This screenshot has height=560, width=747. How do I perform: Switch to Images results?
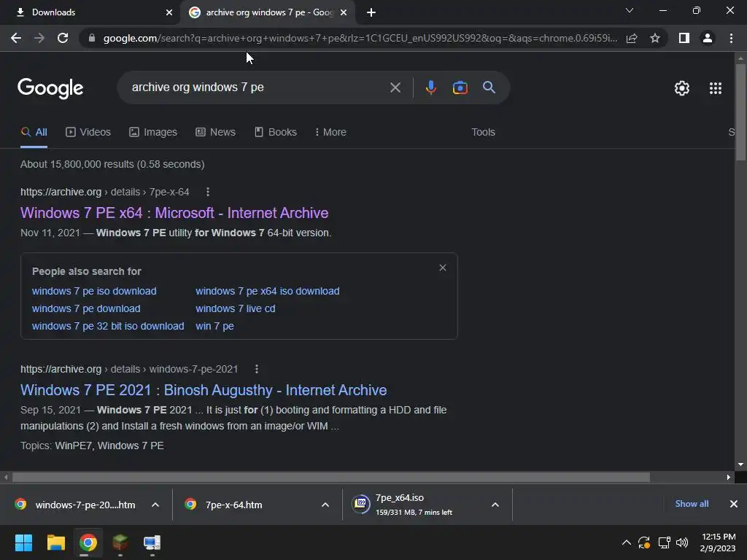153,132
